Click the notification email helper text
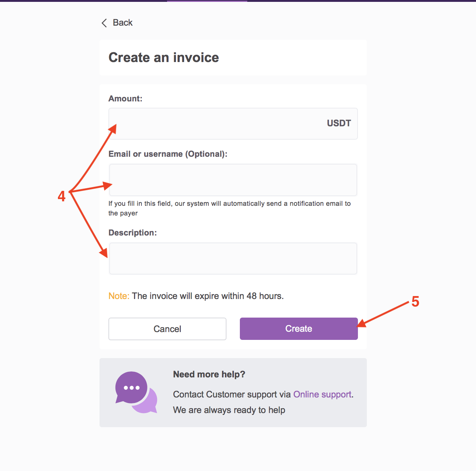 tap(229, 208)
